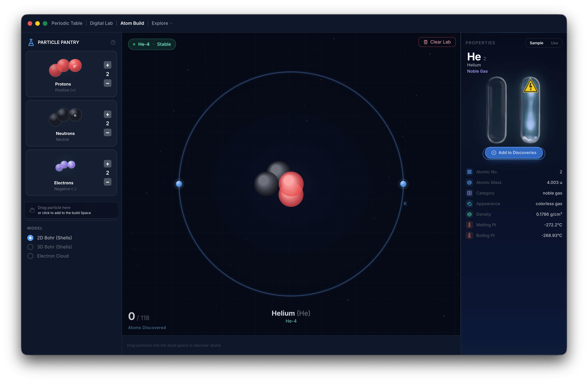
Task: Select the 3D Bohr (Shells) model
Action: point(49,247)
